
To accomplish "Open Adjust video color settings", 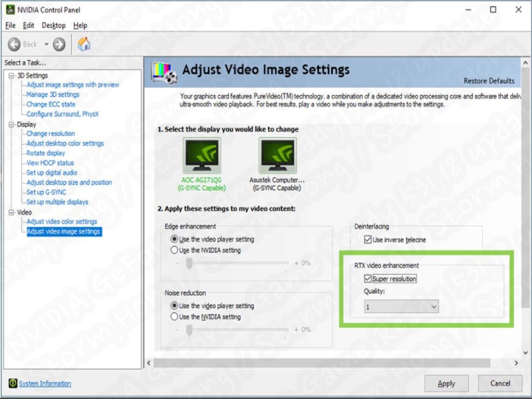I will pyautogui.click(x=62, y=221).
